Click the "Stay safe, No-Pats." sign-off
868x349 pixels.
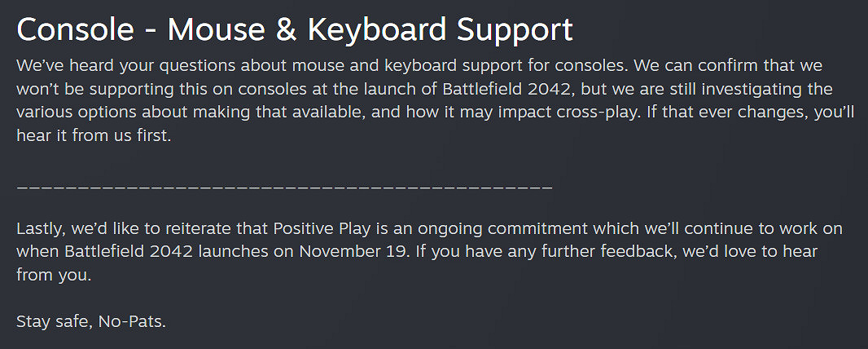pyautogui.click(x=91, y=322)
